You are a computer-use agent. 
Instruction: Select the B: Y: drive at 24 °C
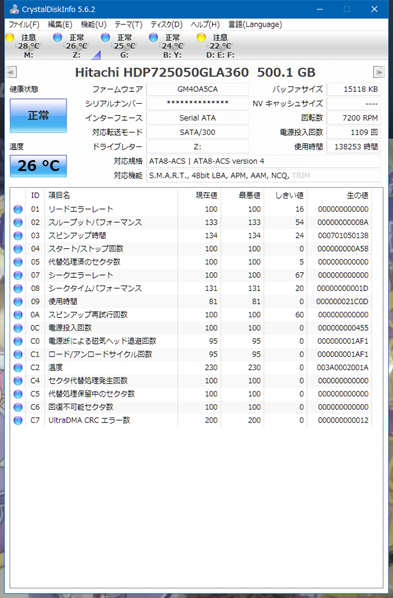click(x=168, y=46)
